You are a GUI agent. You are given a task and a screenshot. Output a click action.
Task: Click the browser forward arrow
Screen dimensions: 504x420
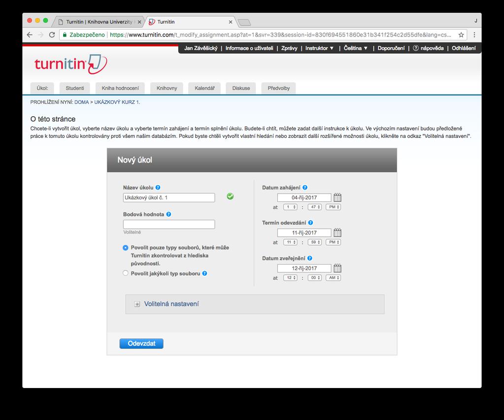click(x=40, y=34)
